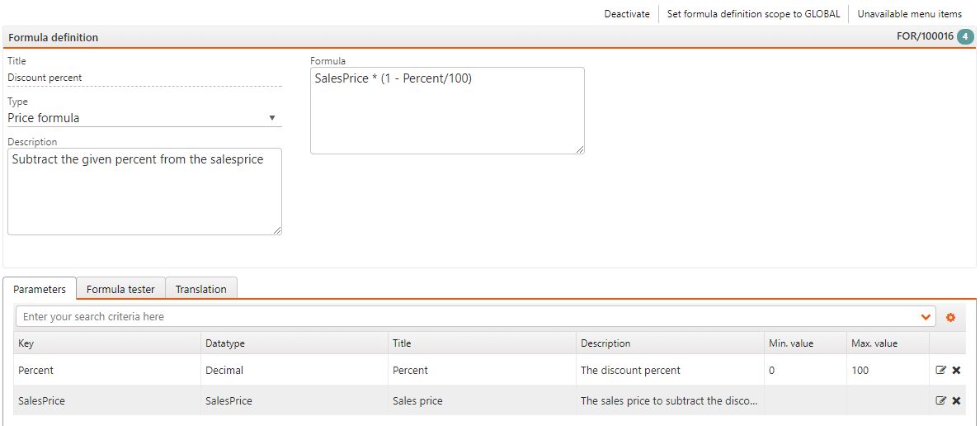980x426 pixels.
Task: Click the teal badge showing 4
Action: tap(965, 37)
